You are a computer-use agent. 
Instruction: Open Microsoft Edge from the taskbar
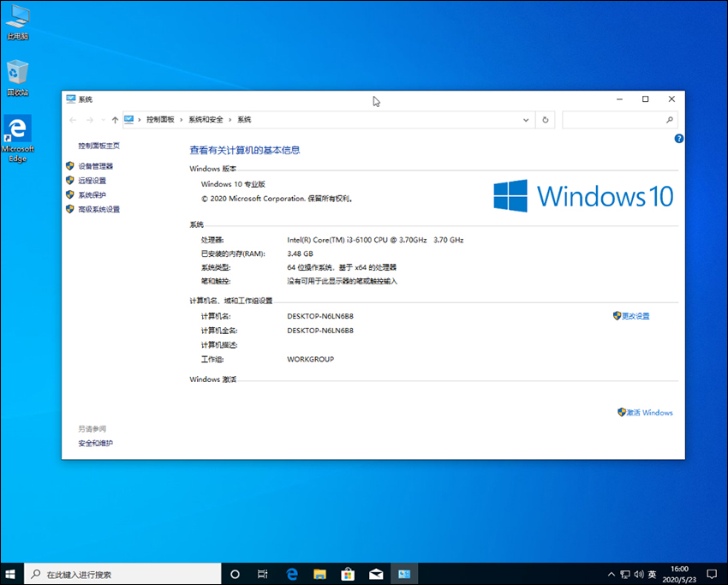291,574
